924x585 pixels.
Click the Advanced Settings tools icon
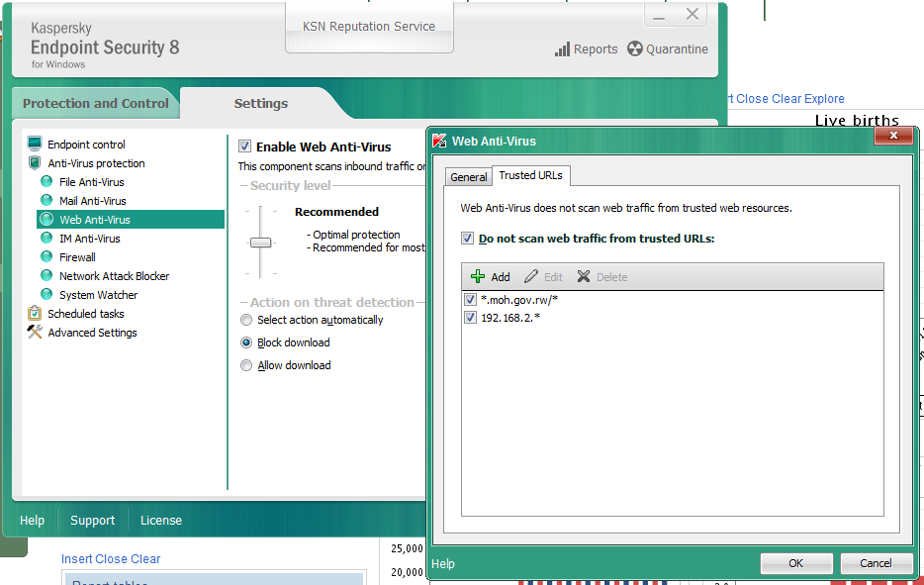pos(35,332)
